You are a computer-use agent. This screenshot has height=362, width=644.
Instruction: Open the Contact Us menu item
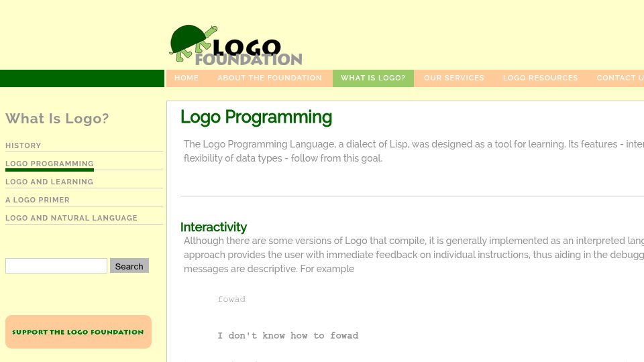click(620, 78)
